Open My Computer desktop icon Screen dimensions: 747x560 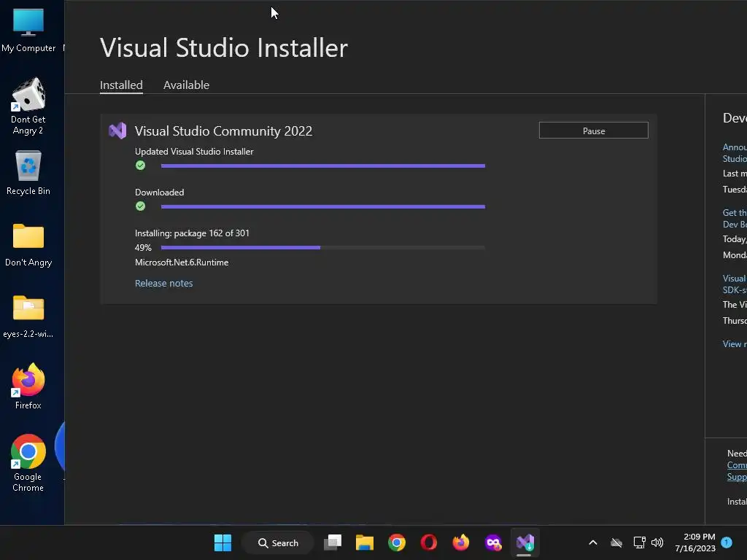(x=28, y=29)
